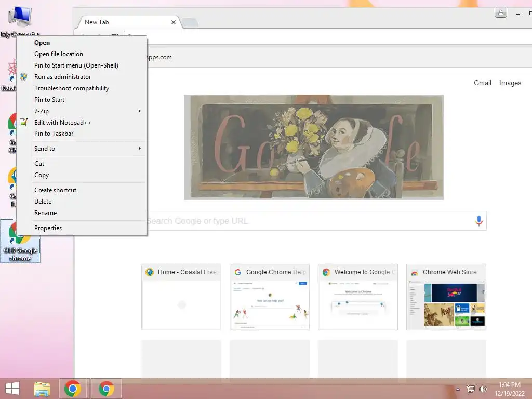
Task: Show hidden system tray icons
Action: (x=458, y=389)
